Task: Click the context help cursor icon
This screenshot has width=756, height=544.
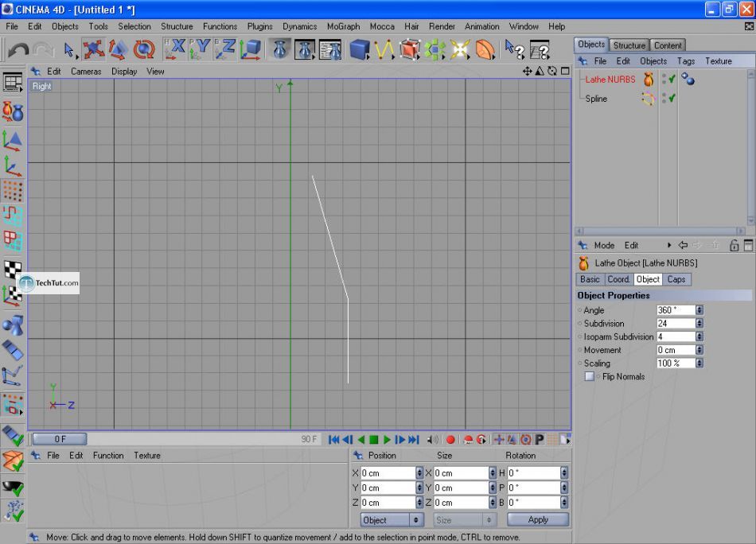Action: (514, 49)
